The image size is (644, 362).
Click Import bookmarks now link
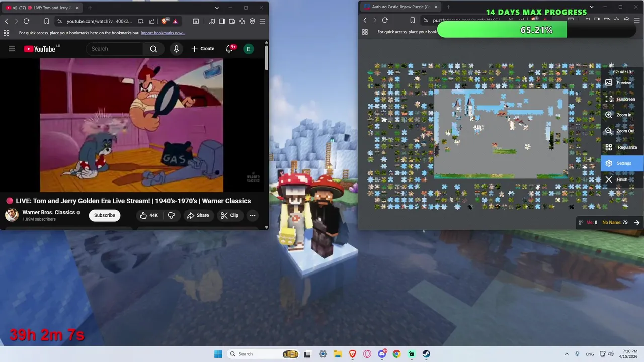163,33
